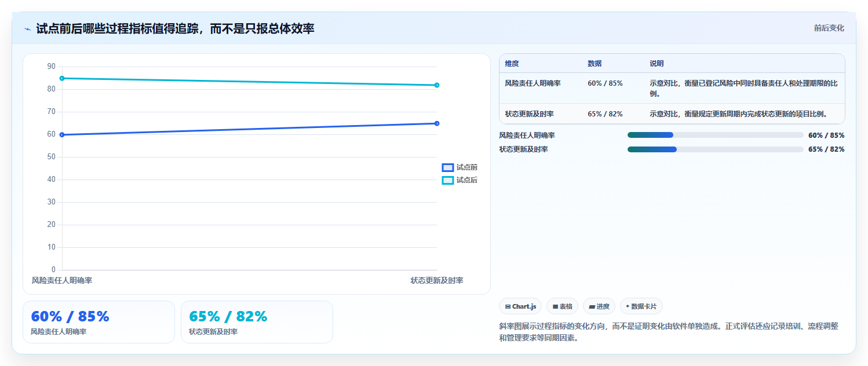Click the footnote starting 斜率图展示过程指标
The height and width of the screenshot is (366, 868).
click(668, 332)
